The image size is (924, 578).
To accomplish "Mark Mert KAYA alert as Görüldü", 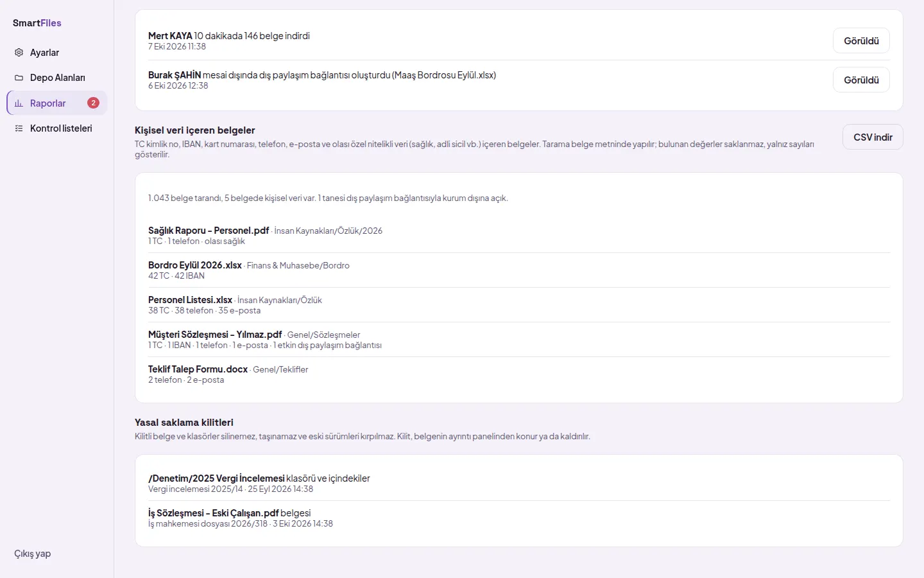I will click(x=861, y=40).
